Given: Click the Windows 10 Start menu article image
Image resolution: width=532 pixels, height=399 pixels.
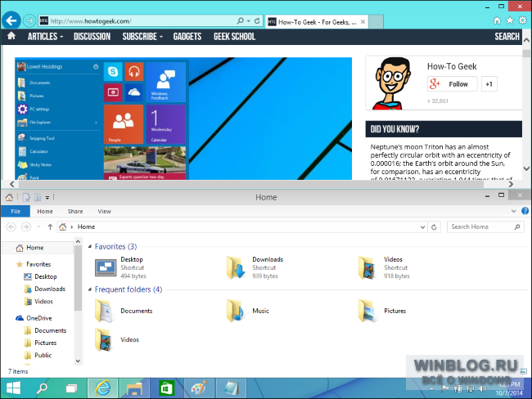Looking at the screenshot, I should coord(183,119).
